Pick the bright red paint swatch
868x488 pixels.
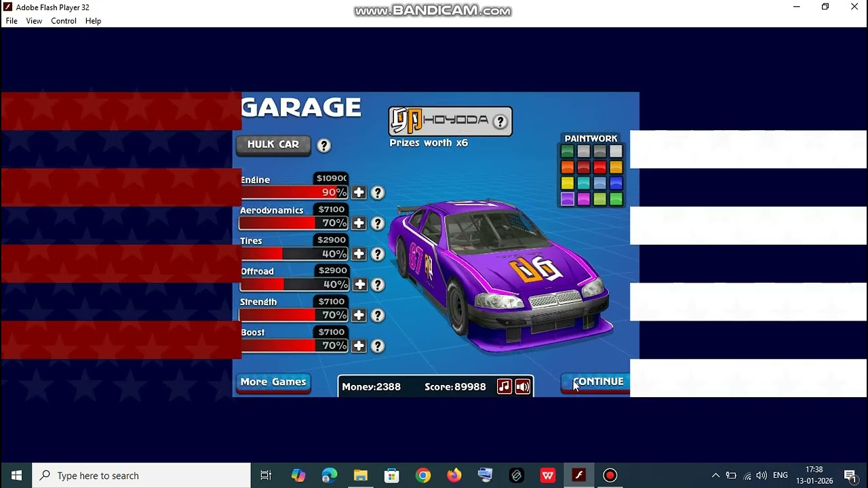[x=599, y=167]
